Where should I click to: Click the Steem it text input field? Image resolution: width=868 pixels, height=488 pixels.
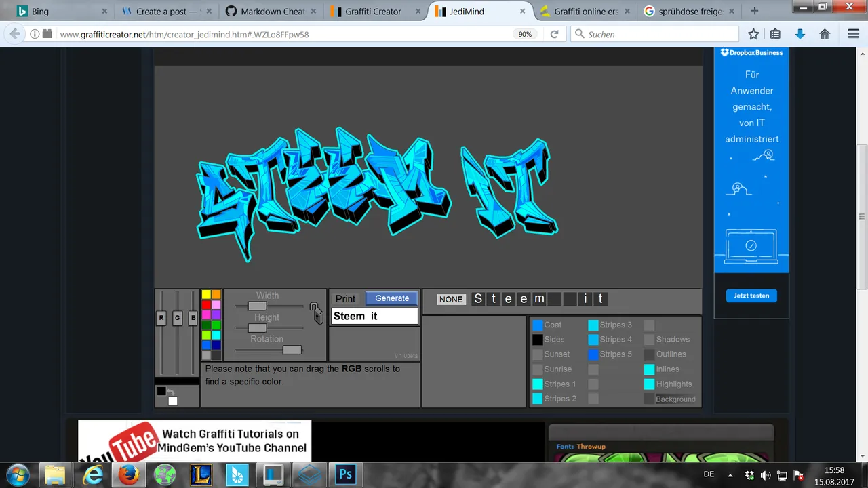[x=374, y=317]
